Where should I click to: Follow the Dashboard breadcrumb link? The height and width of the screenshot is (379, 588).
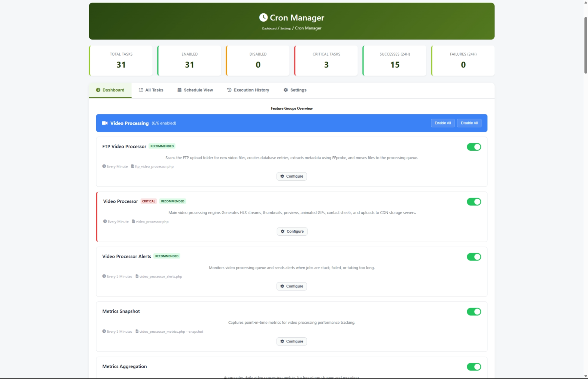(269, 28)
